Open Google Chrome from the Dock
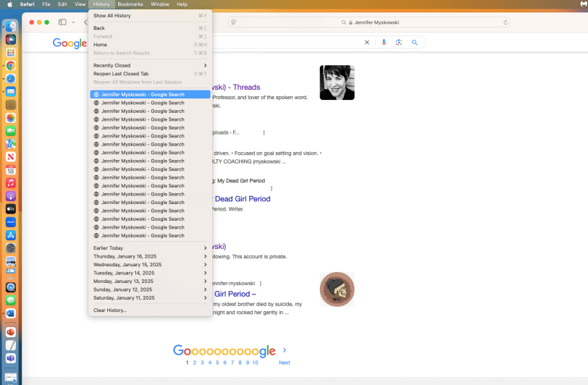 10,66
